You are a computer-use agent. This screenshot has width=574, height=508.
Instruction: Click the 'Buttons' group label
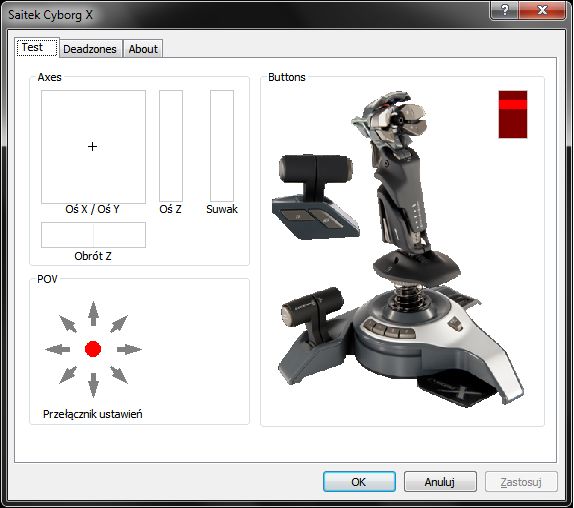tap(287, 77)
